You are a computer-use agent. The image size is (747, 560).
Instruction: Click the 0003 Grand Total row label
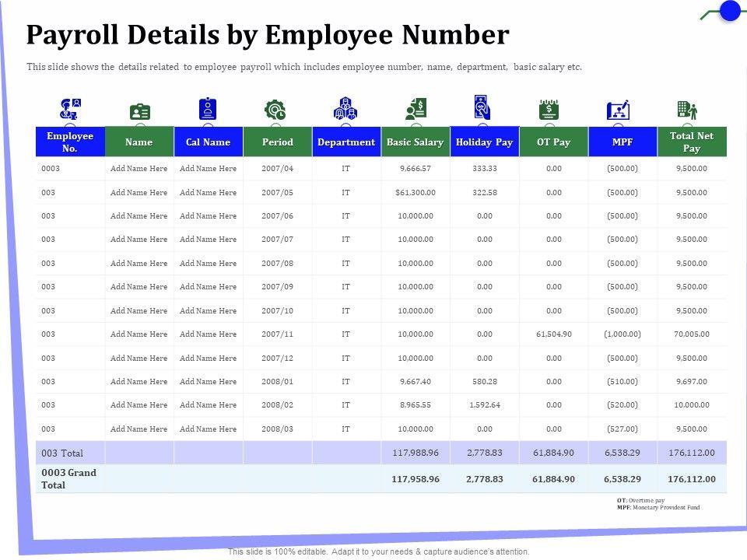(x=68, y=479)
